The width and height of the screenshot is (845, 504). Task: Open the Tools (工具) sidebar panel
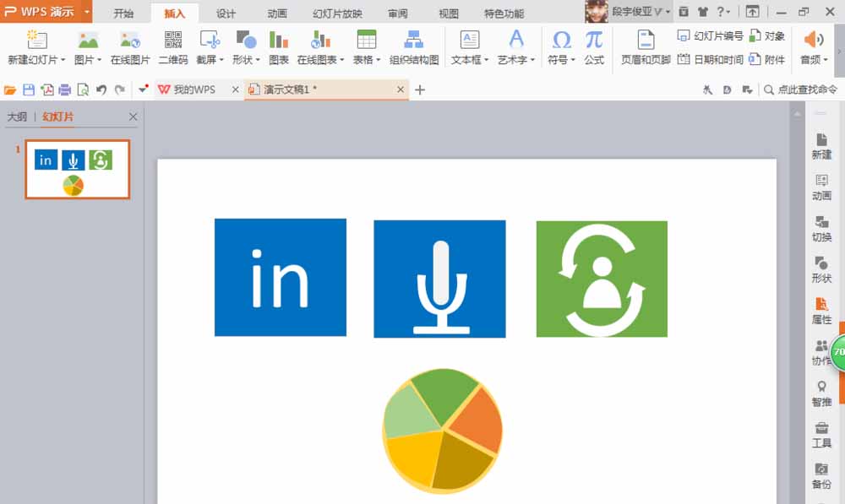tap(822, 435)
